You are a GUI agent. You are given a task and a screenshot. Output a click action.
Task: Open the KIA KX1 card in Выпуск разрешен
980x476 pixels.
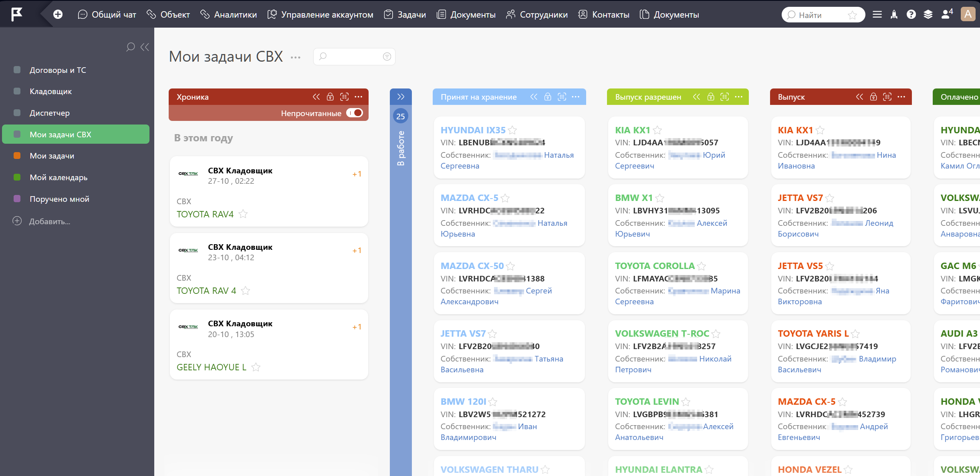coord(633,130)
